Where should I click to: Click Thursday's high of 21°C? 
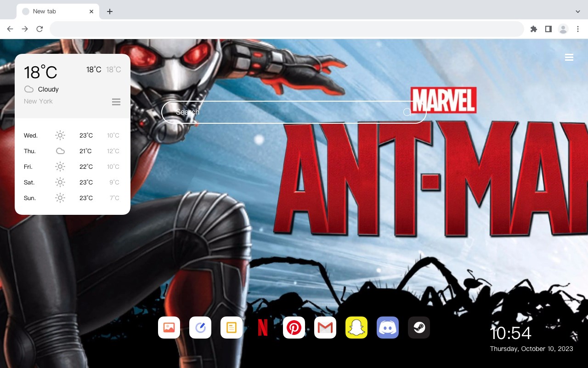tap(86, 151)
